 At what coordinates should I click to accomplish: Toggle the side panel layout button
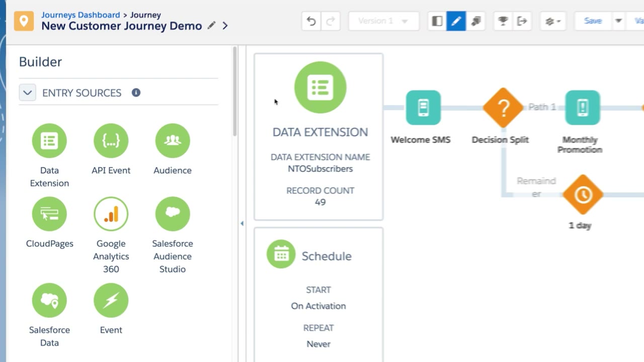click(437, 21)
